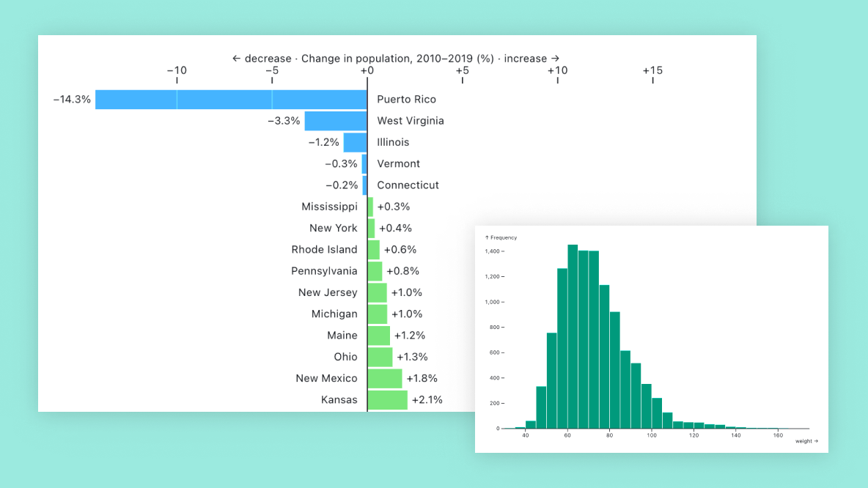Click the −10 axis tick label
This screenshot has width=868, height=488.
click(x=177, y=70)
